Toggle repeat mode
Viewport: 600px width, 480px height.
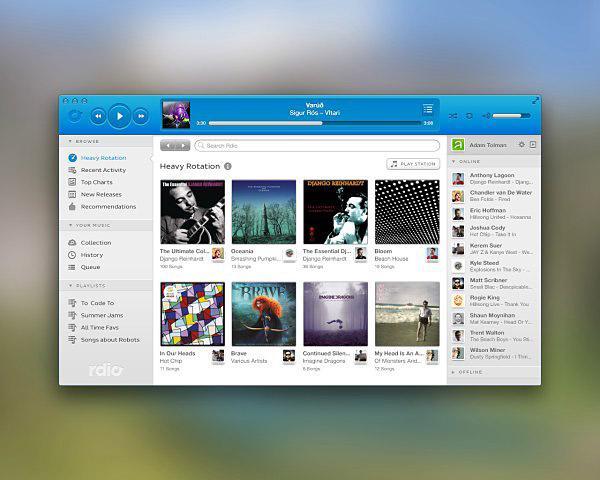[x=469, y=116]
